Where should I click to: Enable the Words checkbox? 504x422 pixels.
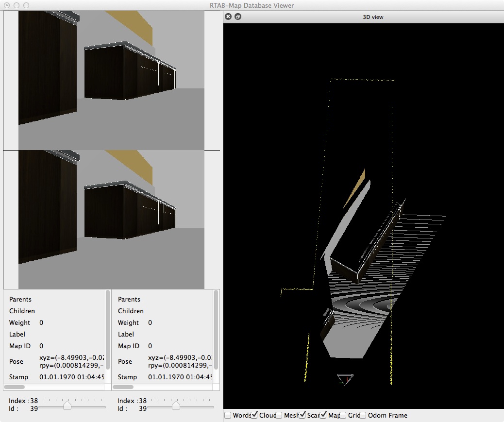228,415
